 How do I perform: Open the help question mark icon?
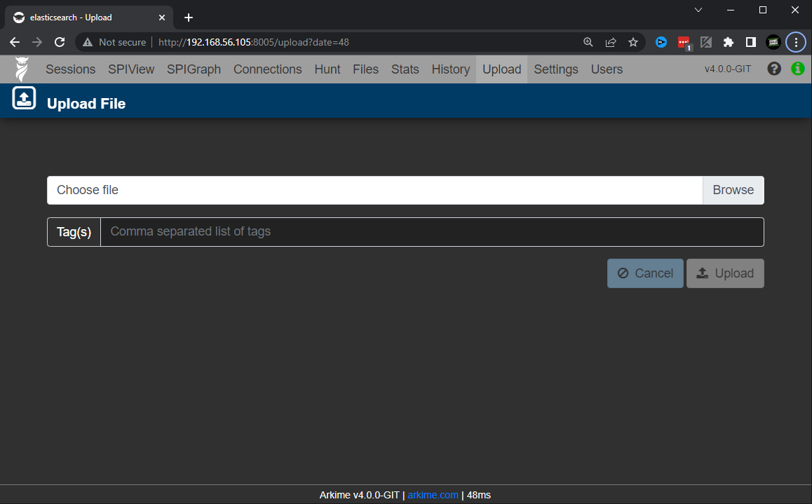(773, 69)
